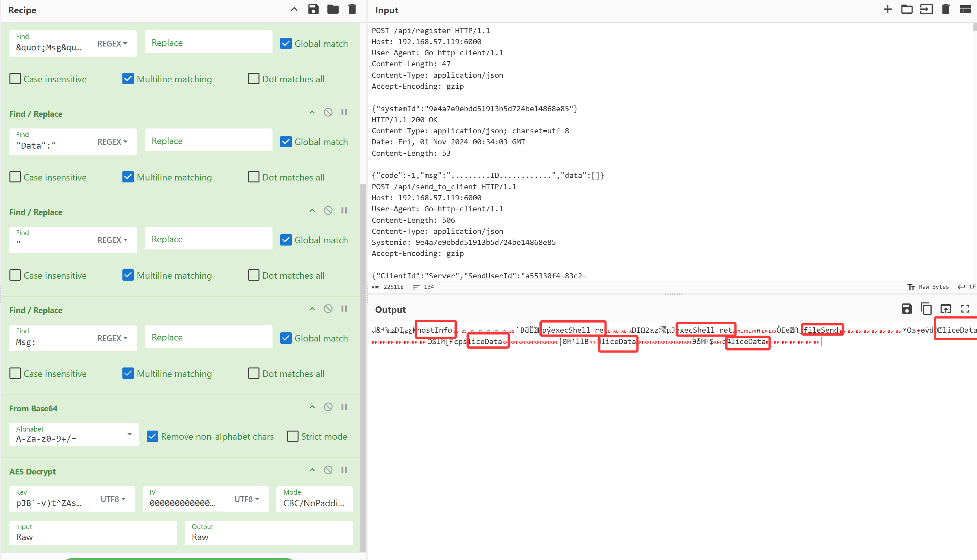This screenshot has height=560, width=977.
Task: Add a new input tab
Action: [x=887, y=10]
